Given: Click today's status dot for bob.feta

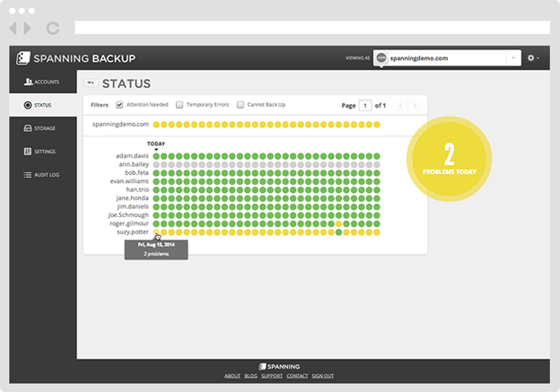Looking at the screenshot, I should pyautogui.click(x=156, y=173).
